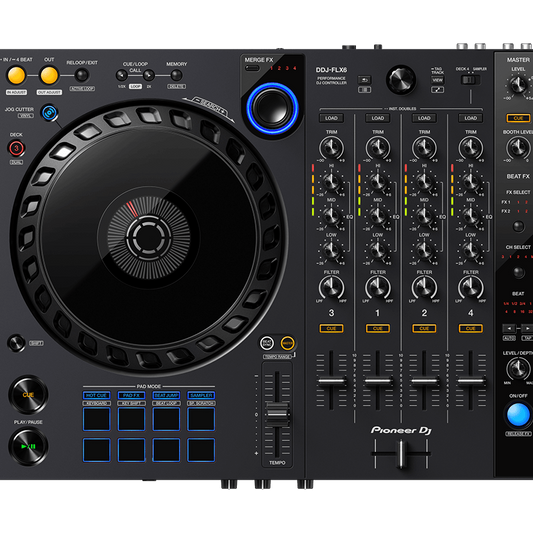The height and width of the screenshot is (533, 533).
Task: Tap the CH SELECT button
Action: [518, 272]
